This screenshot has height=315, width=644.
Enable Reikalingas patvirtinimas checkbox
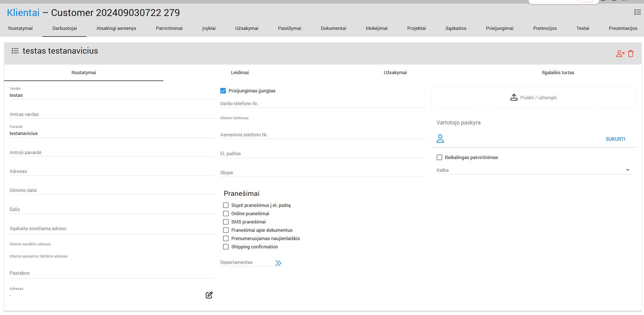pos(439,157)
